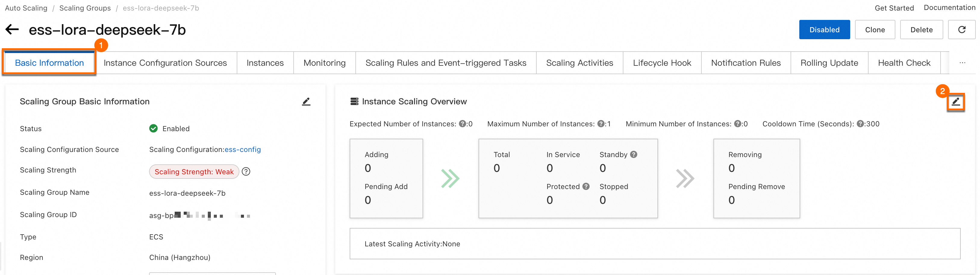Expand more tabs with the ellipsis

point(962,63)
